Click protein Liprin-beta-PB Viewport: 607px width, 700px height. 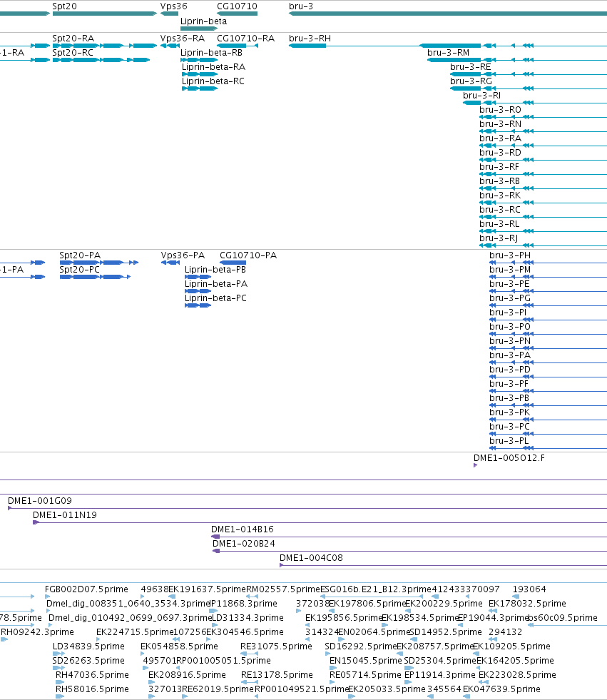(198, 277)
